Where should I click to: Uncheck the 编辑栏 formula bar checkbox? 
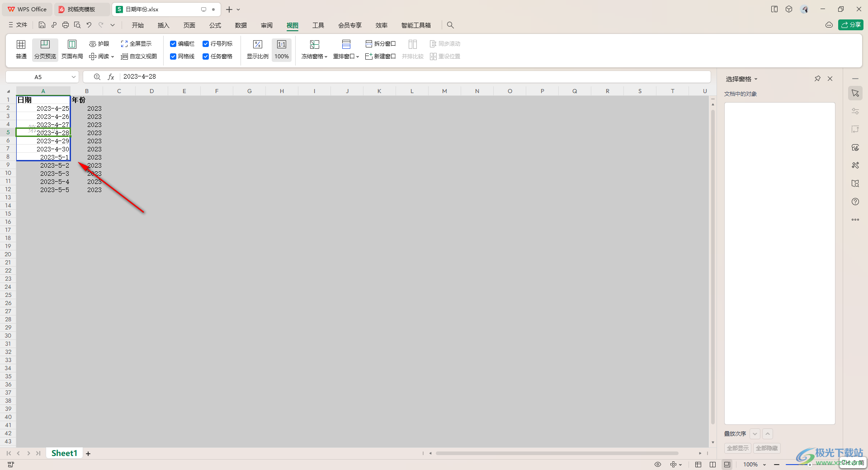[173, 44]
